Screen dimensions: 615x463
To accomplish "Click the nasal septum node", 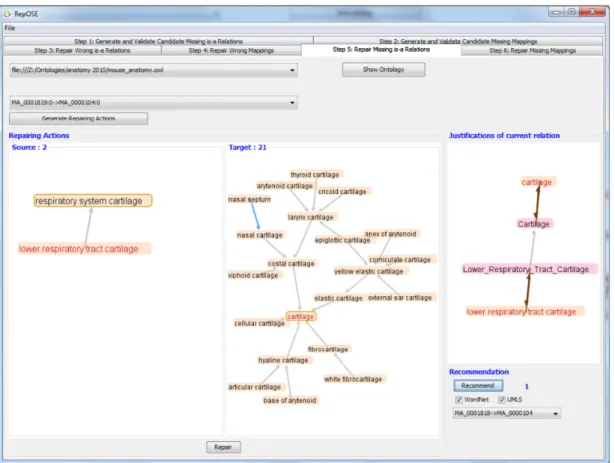I will click(x=249, y=199).
